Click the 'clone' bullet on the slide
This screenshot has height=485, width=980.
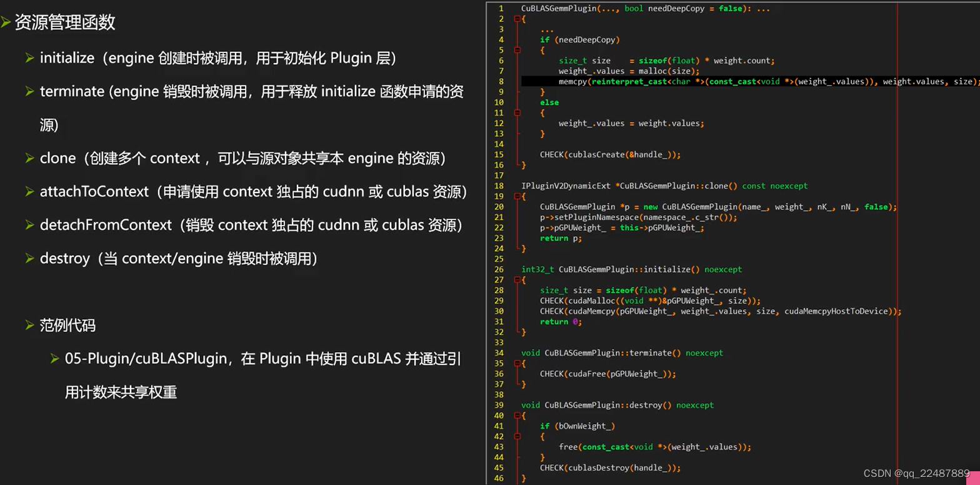[x=243, y=158]
